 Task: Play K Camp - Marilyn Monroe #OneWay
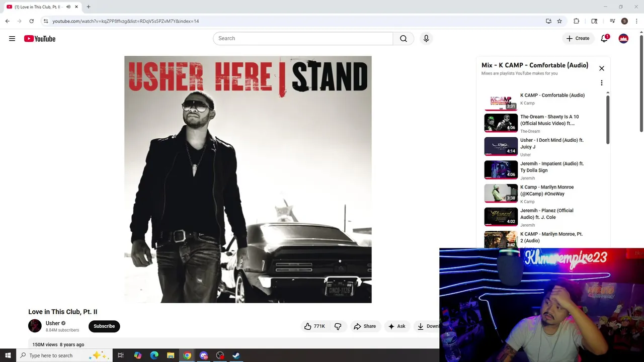[x=544, y=194]
